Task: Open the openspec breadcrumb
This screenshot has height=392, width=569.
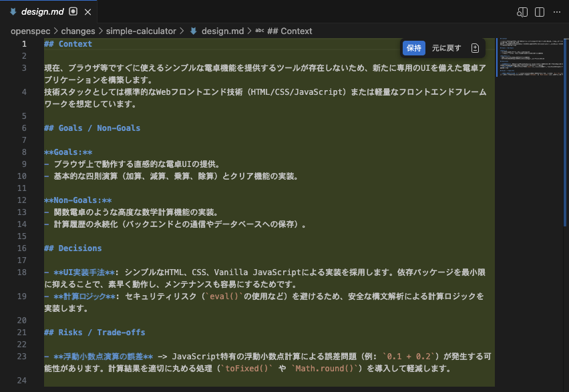Action: click(31, 31)
